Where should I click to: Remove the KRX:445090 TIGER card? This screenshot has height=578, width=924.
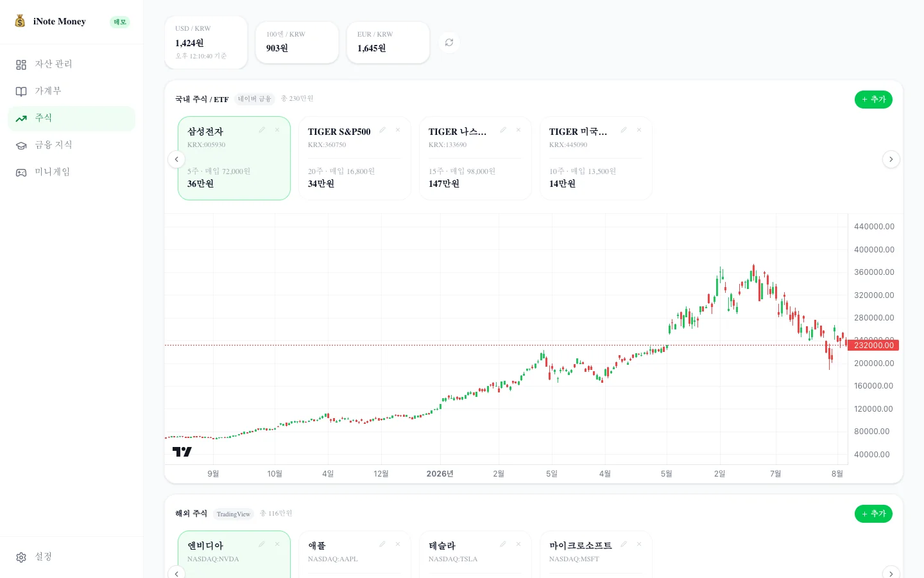click(639, 130)
